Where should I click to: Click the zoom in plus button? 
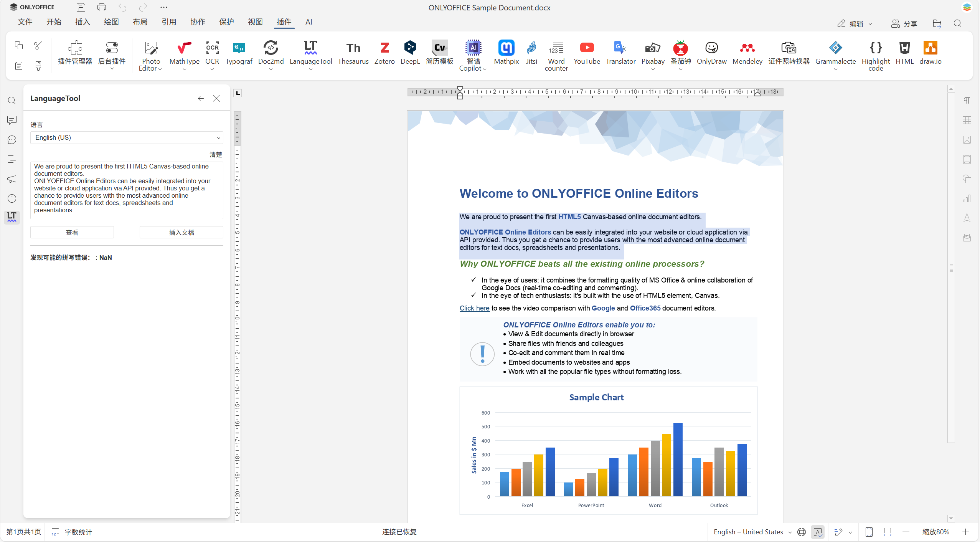(x=965, y=532)
